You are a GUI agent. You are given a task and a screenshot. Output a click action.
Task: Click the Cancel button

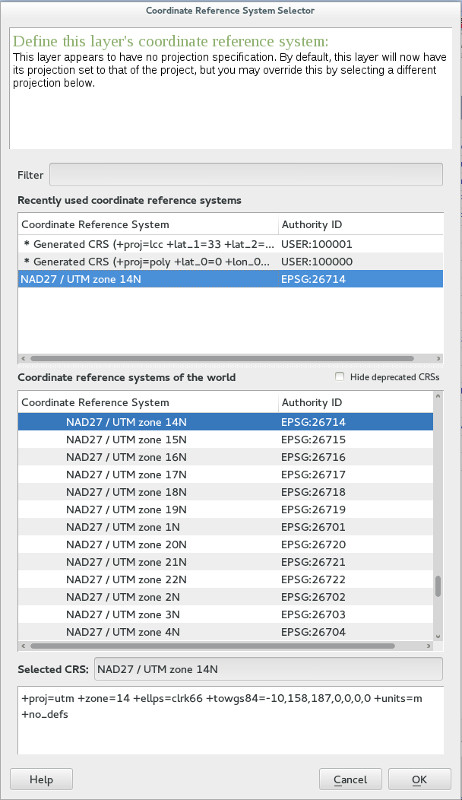click(350, 780)
